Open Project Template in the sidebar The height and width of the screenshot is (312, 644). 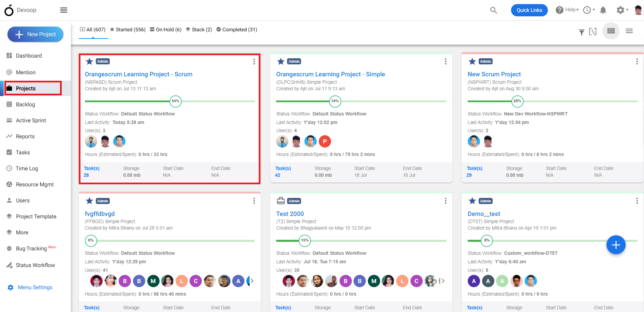[x=35, y=216]
